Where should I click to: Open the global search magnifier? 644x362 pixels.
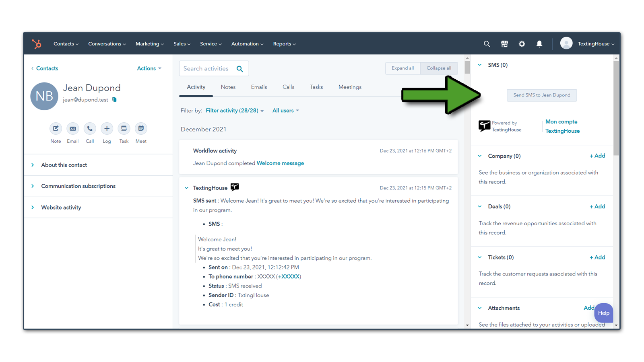click(x=487, y=43)
